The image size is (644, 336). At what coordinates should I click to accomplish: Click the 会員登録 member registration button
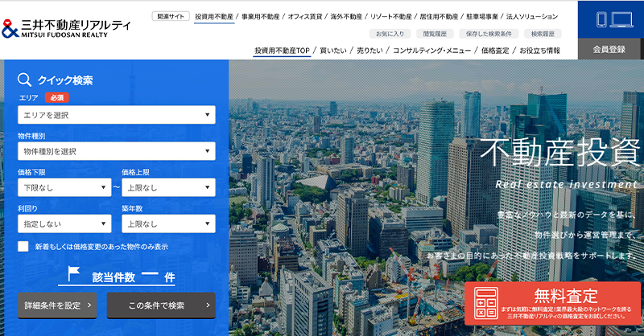click(609, 49)
